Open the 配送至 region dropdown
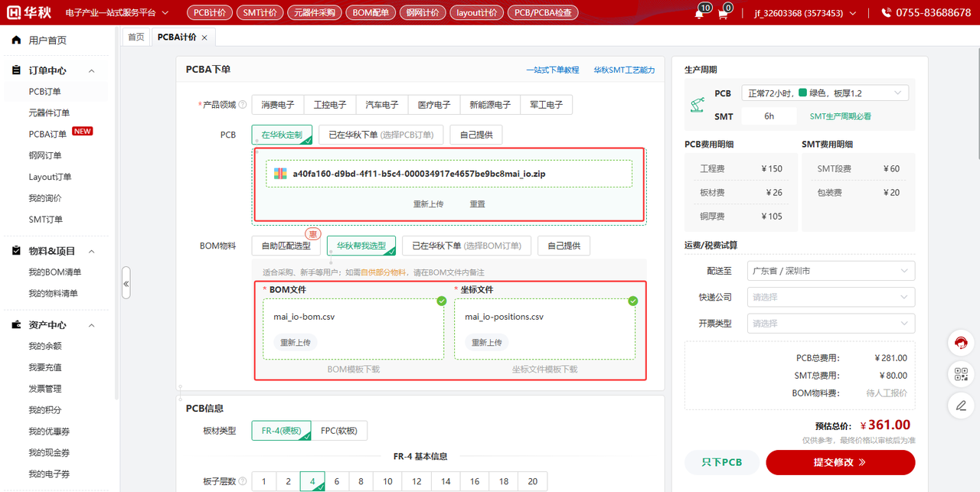The width and height of the screenshot is (980, 492). pyautogui.click(x=831, y=271)
